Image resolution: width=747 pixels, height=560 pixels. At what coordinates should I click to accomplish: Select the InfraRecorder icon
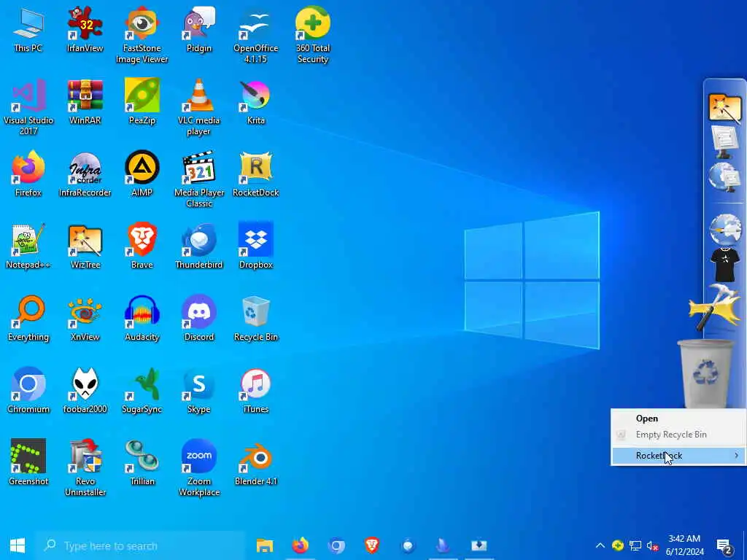pyautogui.click(x=85, y=174)
